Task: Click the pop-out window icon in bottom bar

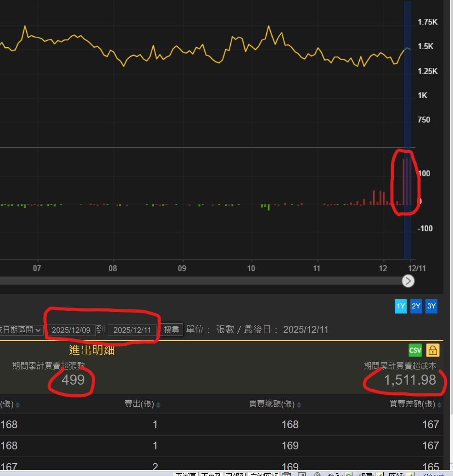Action: tap(302, 474)
